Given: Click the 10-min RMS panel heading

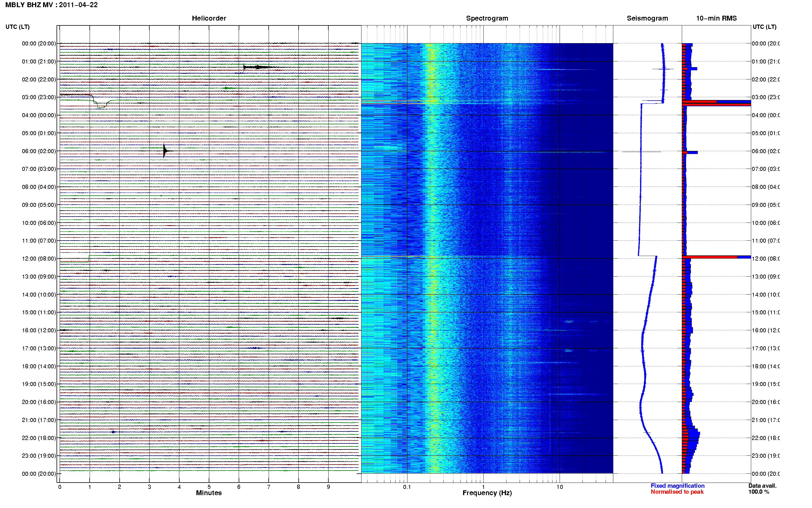Looking at the screenshot, I should (x=716, y=18).
